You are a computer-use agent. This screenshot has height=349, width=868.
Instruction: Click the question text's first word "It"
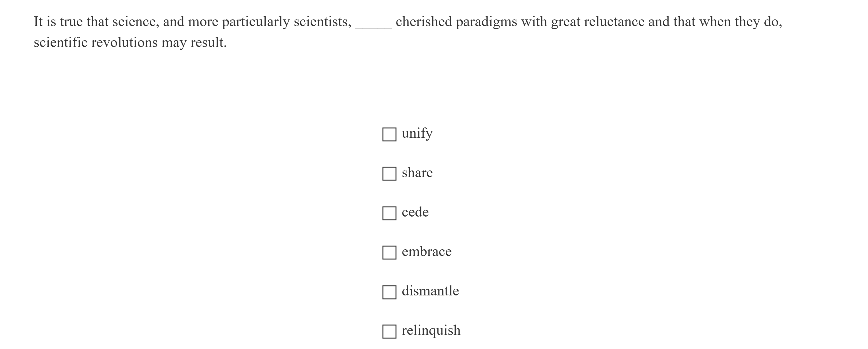[x=39, y=21]
